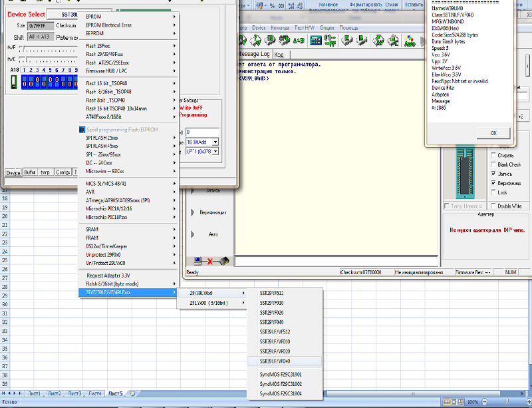Click increase decimal icon in Excel ribbon
This screenshot has height=408, width=532.
[x=291, y=5]
